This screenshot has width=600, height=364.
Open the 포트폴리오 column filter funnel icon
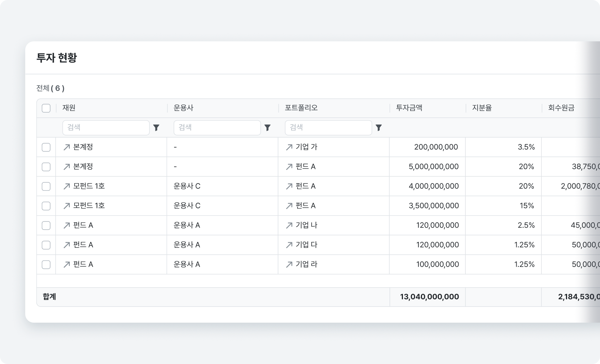(x=379, y=128)
